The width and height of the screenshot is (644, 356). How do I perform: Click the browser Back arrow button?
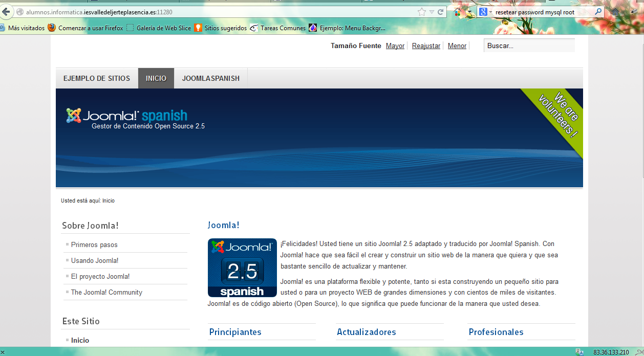(6, 12)
